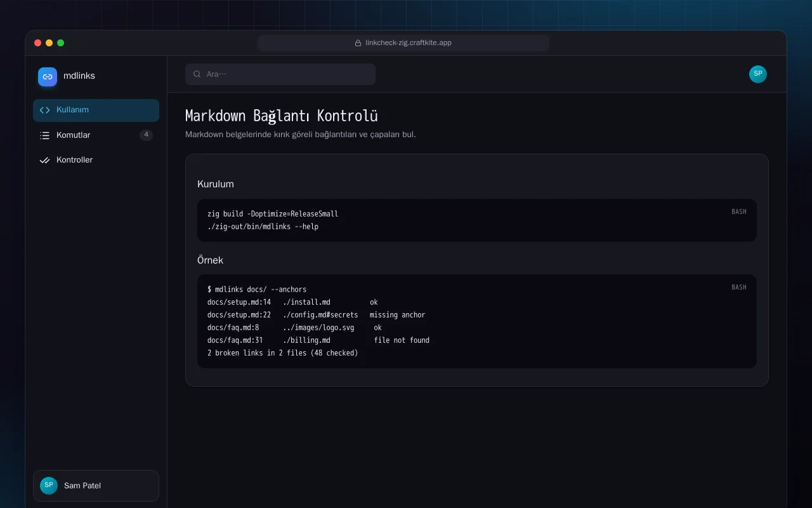Click the lock icon in address bar
812x508 pixels.
pyautogui.click(x=358, y=43)
